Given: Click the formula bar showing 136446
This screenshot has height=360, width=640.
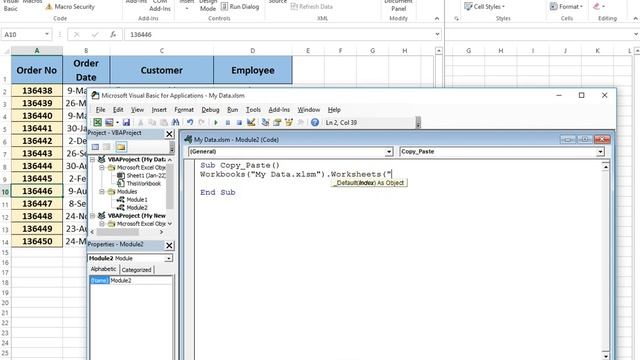Looking at the screenshot, I should pyautogui.click(x=279, y=35).
